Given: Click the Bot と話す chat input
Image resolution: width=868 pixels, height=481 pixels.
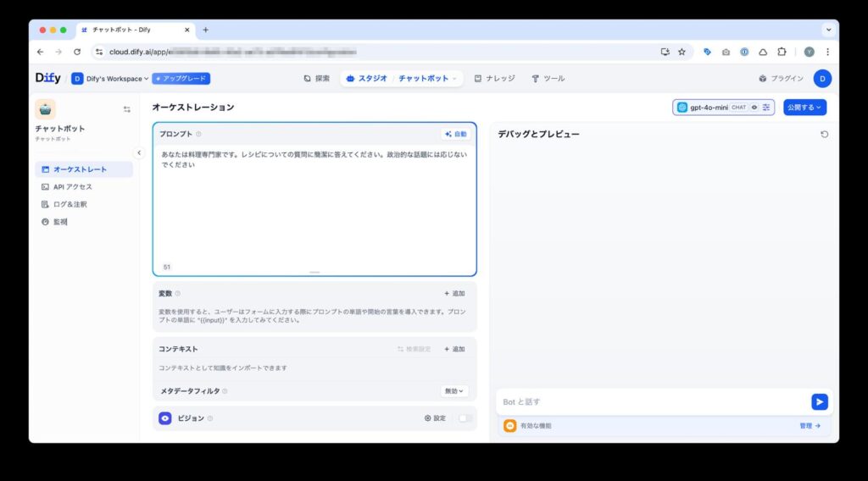Looking at the screenshot, I should tap(654, 402).
